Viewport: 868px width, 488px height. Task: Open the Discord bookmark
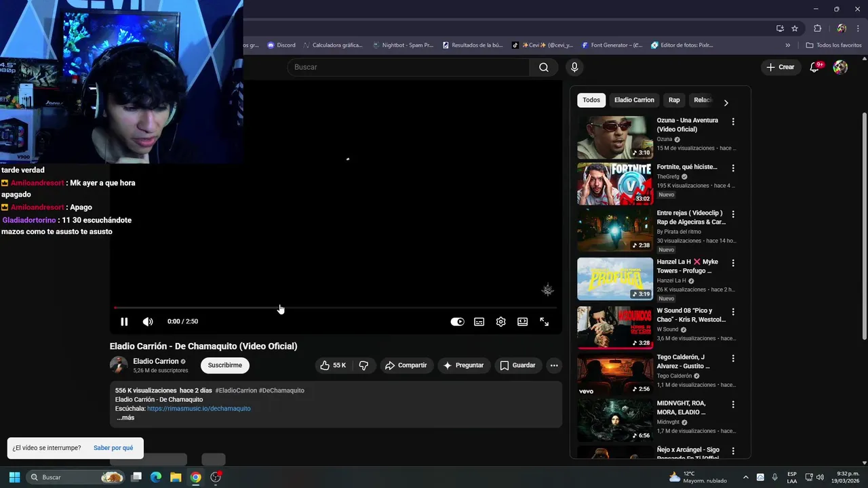(281, 45)
